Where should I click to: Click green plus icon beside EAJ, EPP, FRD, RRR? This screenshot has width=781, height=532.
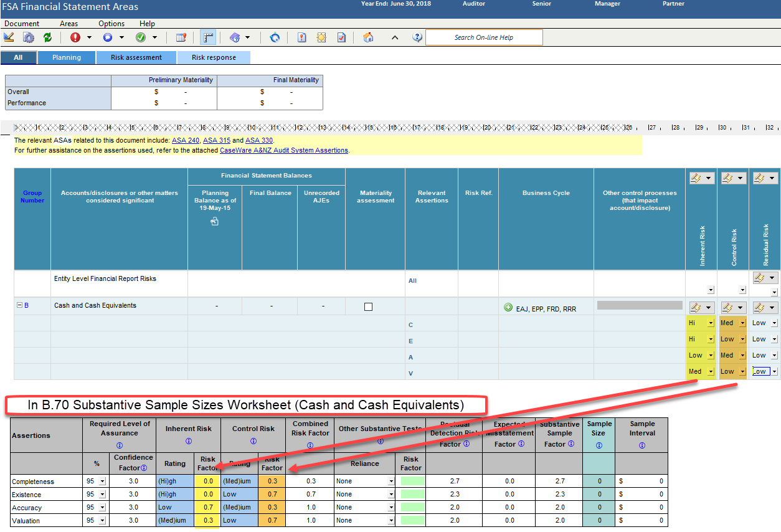coord(508,307)
